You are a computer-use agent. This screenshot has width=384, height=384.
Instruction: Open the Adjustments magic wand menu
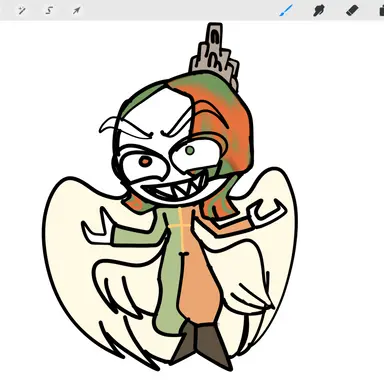coord(22,11)
